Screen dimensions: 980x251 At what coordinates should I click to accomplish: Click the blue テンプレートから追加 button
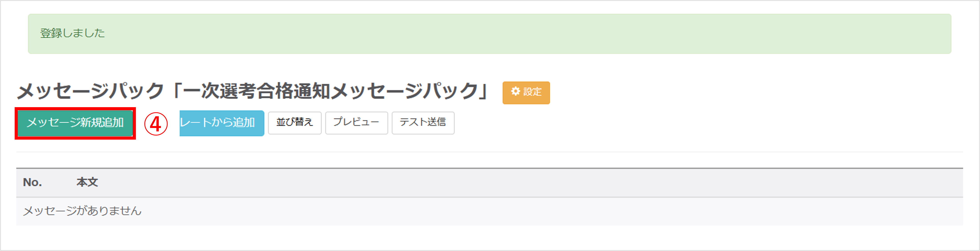222,123
